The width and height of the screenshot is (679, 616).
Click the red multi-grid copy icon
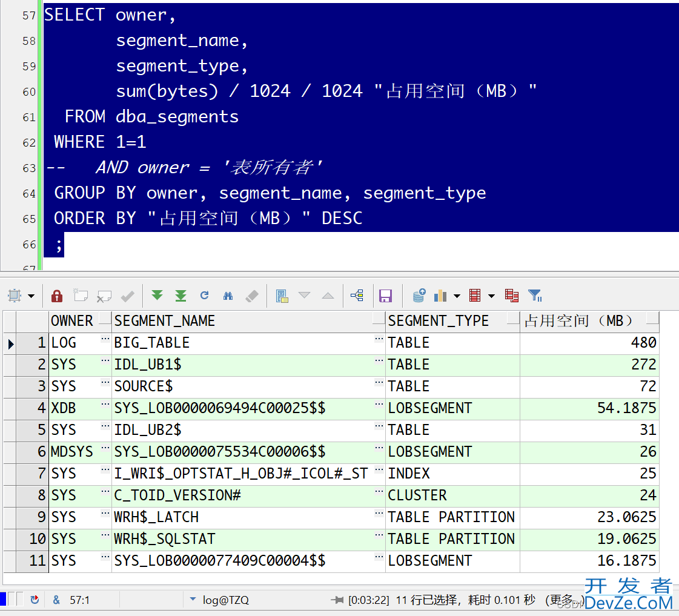(x=512, y=296)
